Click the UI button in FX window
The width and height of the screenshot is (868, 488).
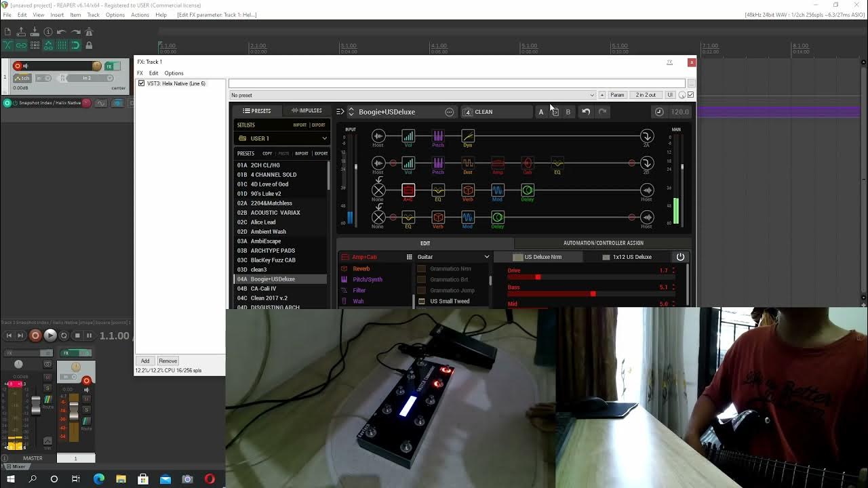(x=670, y=95)
